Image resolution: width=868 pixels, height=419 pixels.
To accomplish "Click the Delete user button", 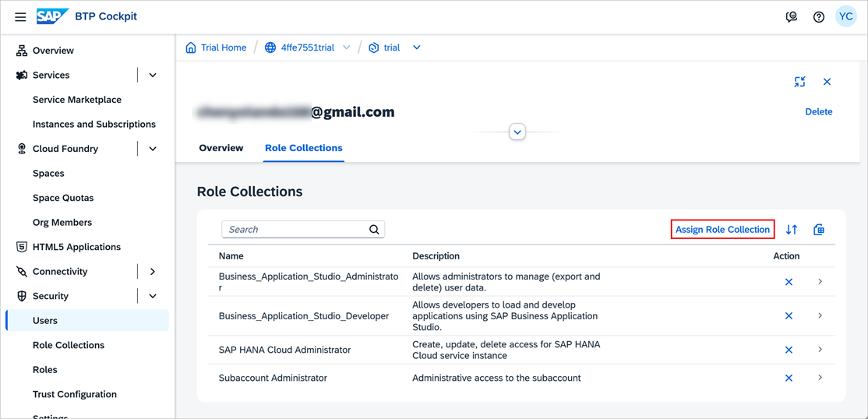I will click(x=819, y=112).
